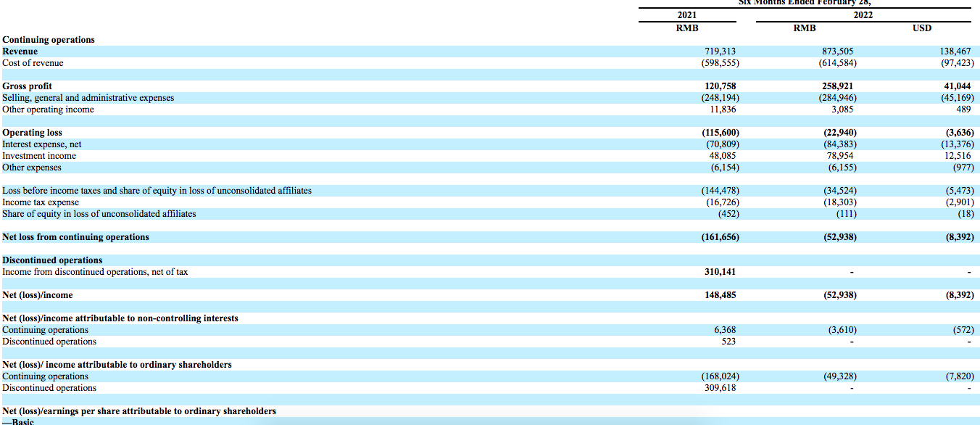Viewport: 980px width, 425px height.
Task: Click "Income from discontinued operations, net of tax"
Action: [95, 272]
